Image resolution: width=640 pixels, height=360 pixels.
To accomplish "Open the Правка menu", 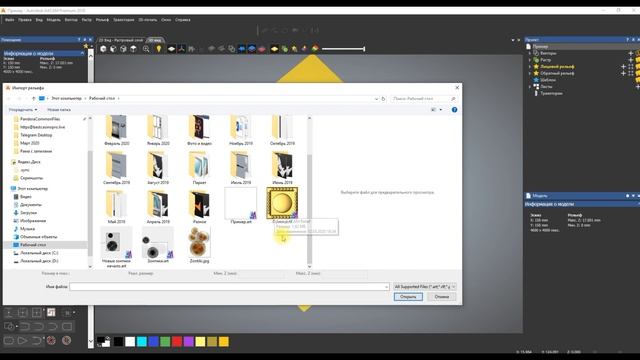I will (24, 20).
